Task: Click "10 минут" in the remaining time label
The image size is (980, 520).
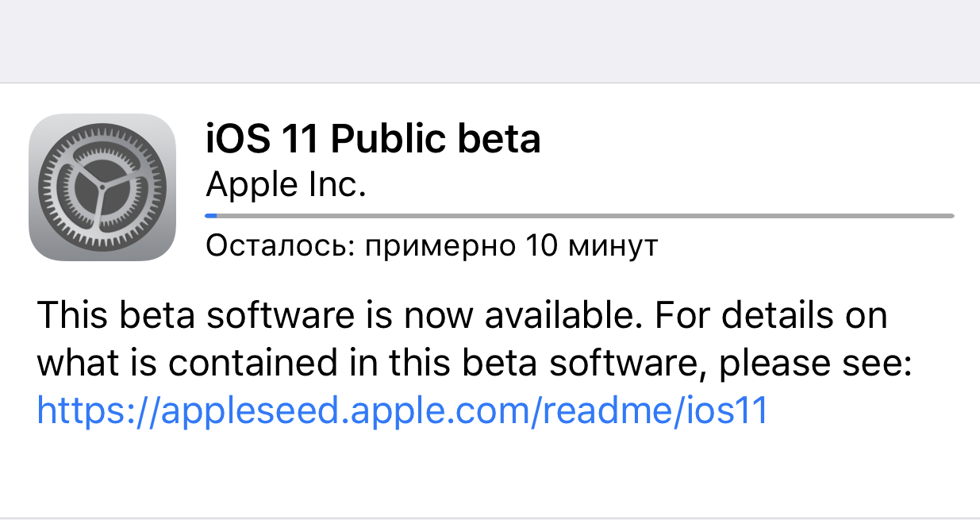Action: coord(591,246)
